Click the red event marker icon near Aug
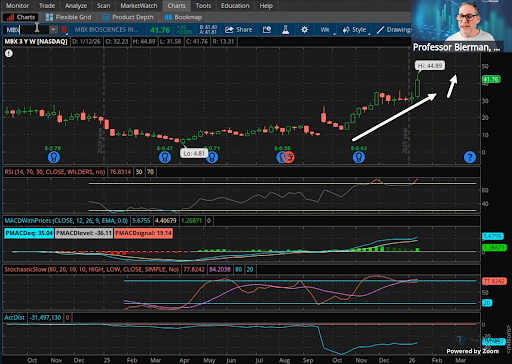 289,157
